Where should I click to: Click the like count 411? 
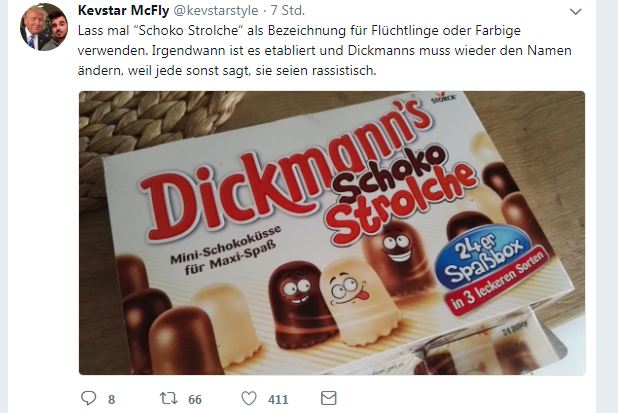[x=277, y=399]
